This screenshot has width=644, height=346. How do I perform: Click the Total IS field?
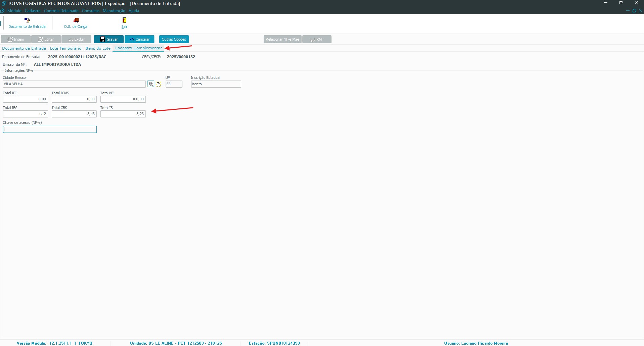[x=123, y=114]
